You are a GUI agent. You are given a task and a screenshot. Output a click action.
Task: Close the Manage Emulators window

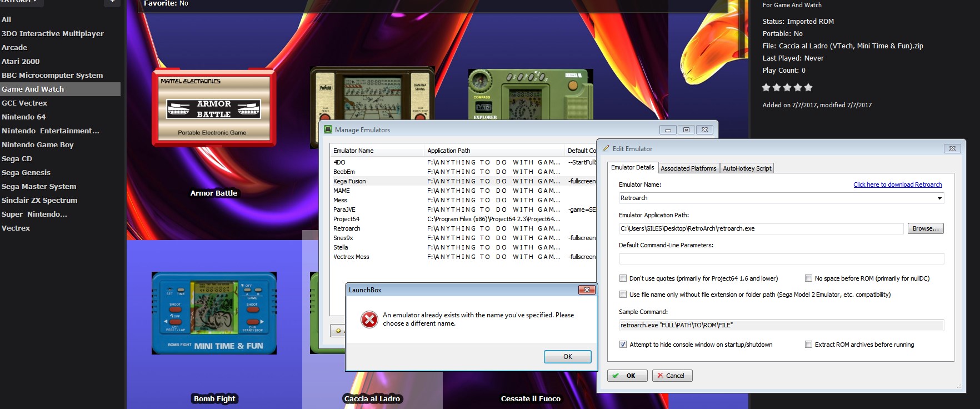click(x=704, y=129)
